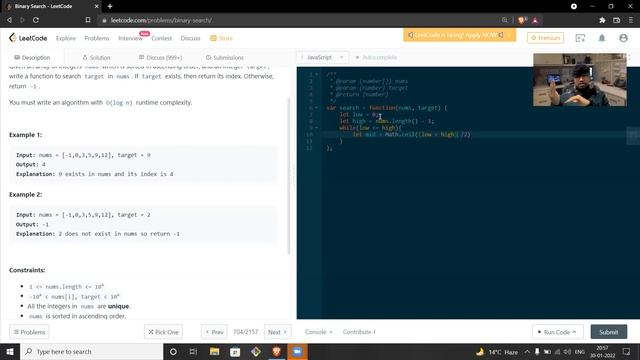Click the Problems list button
The image size is (640, 360).
pos(29,332)
